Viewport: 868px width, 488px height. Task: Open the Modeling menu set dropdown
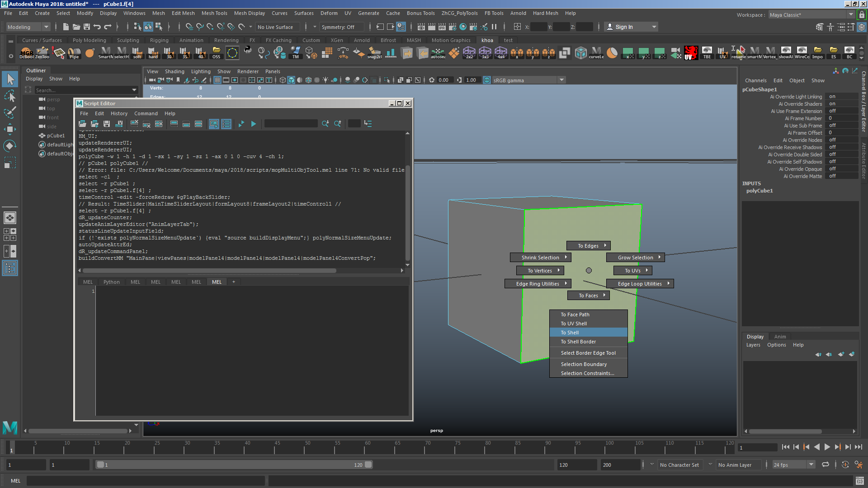point(45,27)
